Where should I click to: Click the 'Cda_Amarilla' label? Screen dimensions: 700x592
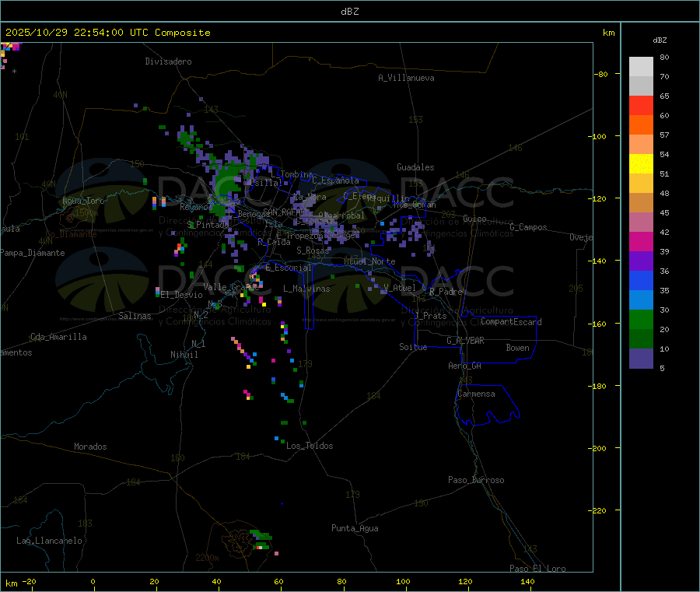[x=58, y=337]
